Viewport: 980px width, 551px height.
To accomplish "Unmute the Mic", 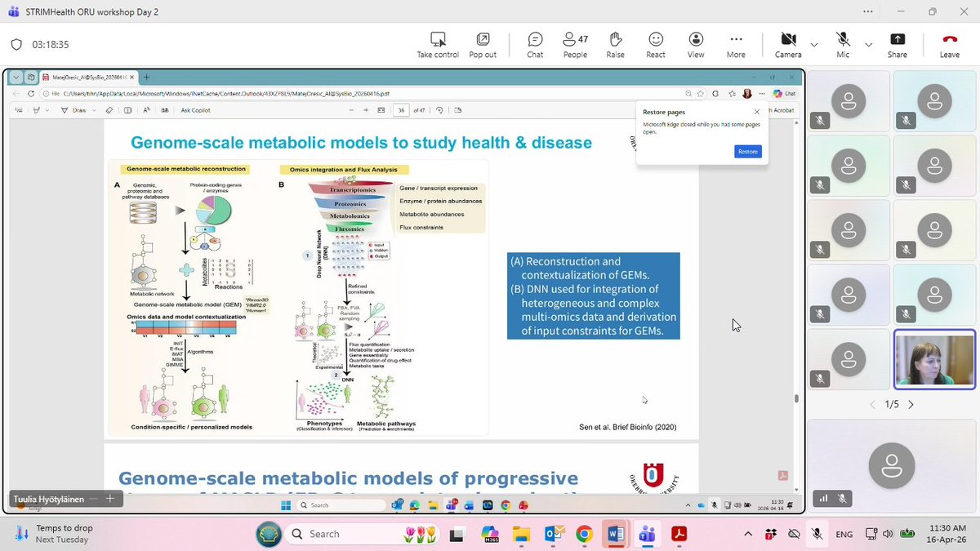I will click(x=843, y=45).
